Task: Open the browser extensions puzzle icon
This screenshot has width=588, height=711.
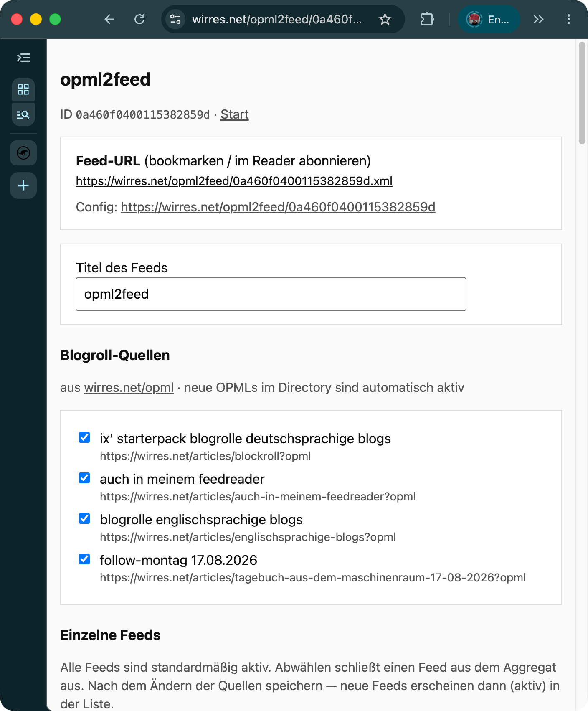Action: (x=427, y=19)
